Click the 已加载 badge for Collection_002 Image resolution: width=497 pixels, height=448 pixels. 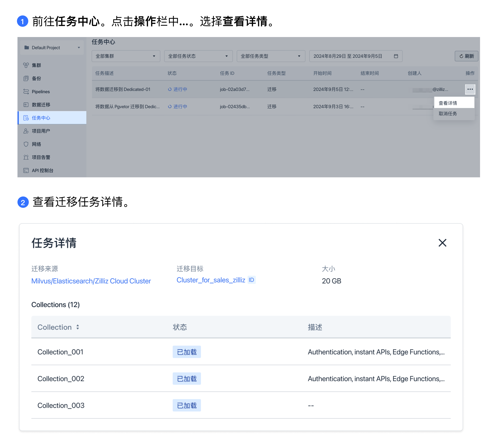click(x=187, y=379)
